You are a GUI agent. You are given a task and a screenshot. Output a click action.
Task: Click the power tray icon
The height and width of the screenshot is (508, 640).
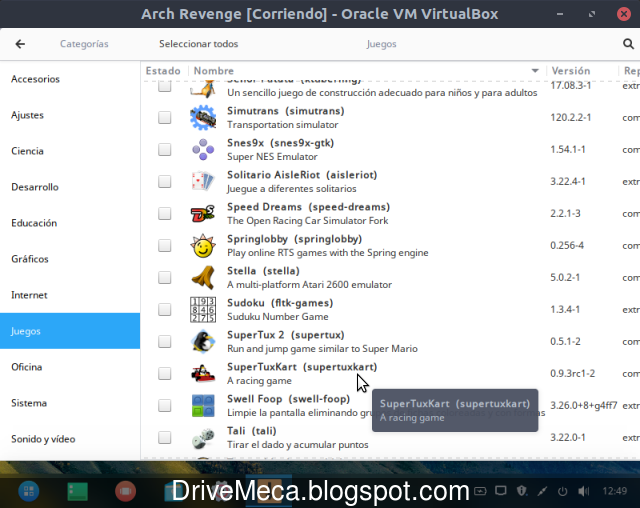(562, 491)
